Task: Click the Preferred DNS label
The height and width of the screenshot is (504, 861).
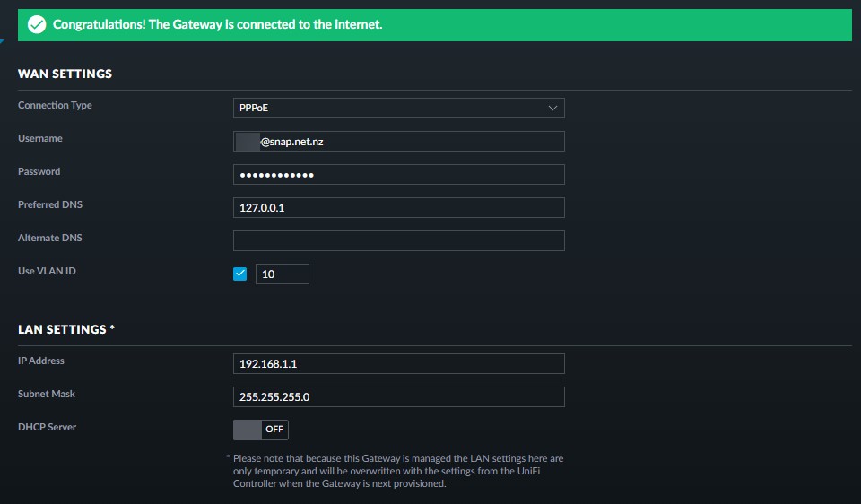Action: [x=50, y=204]
